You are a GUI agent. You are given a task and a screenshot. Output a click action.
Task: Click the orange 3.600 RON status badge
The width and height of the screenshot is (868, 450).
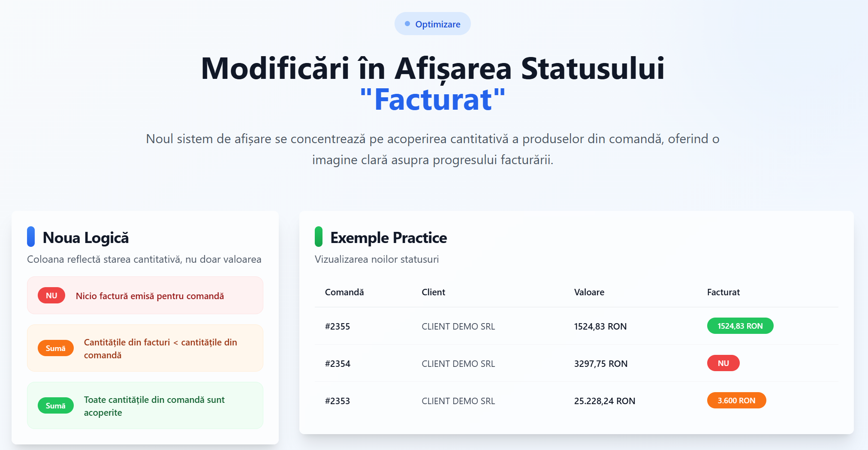[737, 400]
